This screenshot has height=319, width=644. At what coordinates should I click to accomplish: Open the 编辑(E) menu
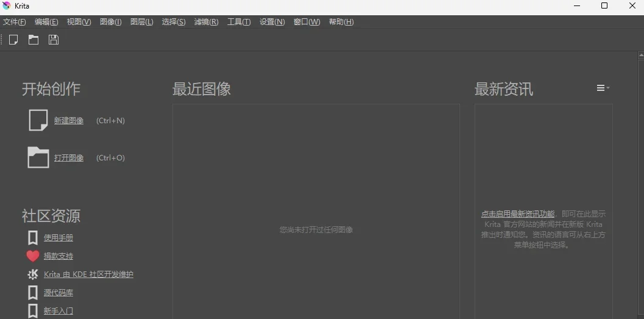point(46,22)
